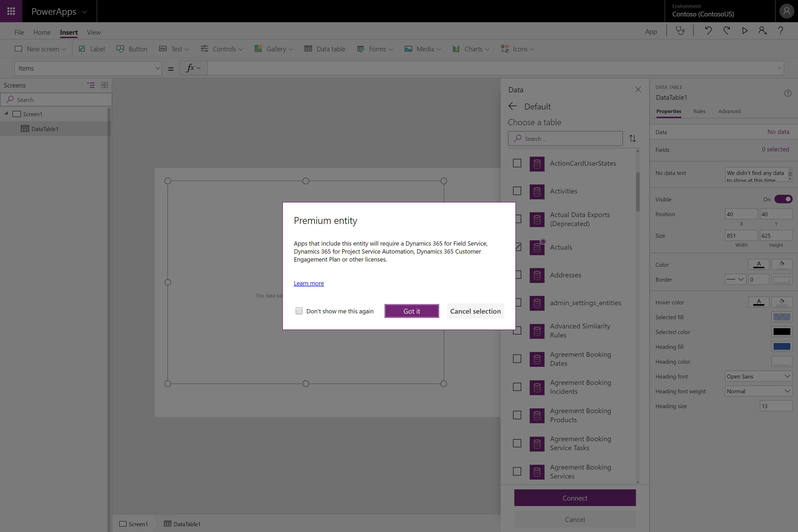The width and height of the screenshot is (798, 532).
Task: Click Cancel in the Data pane
Action: pyautogui.click(x=575, y=519)
